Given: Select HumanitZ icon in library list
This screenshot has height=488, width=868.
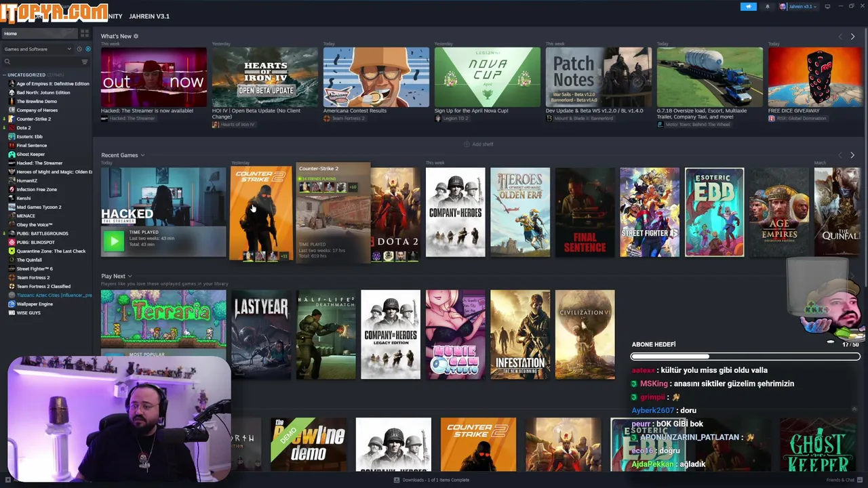Looking at the screenshot, I should coord(12,181).
